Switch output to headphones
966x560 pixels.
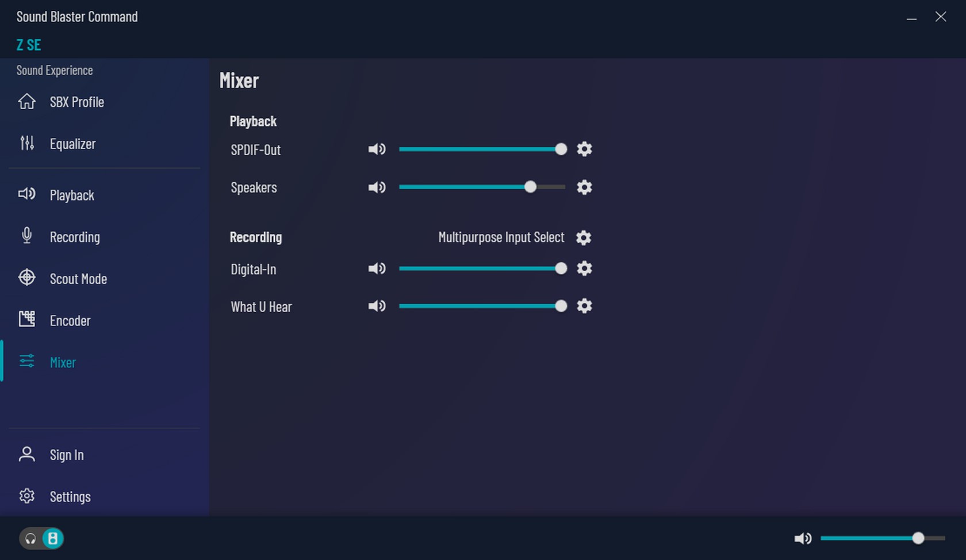30,539
